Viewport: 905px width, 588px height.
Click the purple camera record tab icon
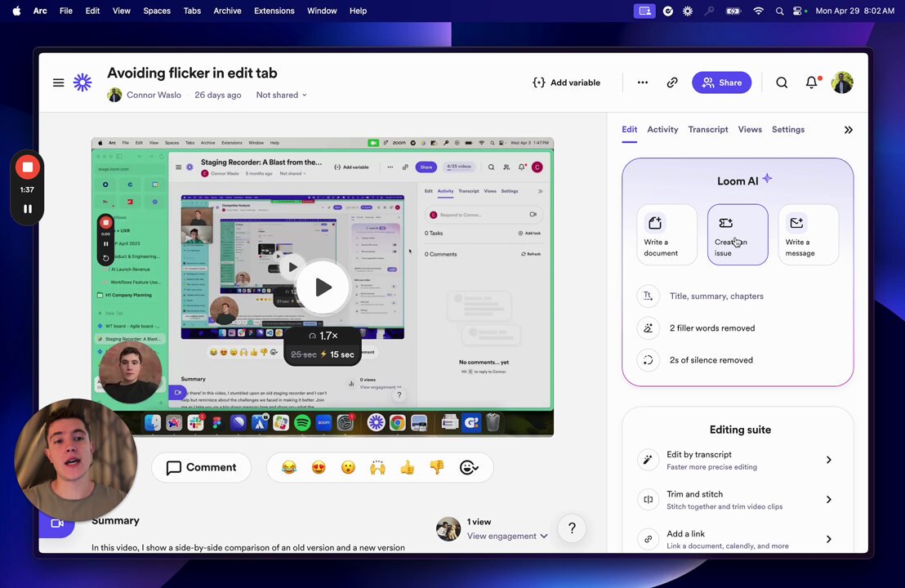point(57,523)
